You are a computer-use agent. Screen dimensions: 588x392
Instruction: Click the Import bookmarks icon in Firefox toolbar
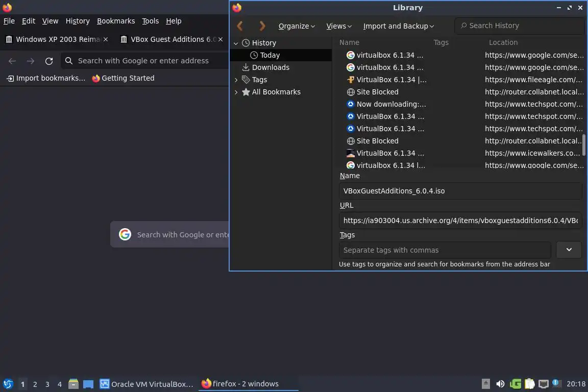pyautogui.click(x=10, y=78)
